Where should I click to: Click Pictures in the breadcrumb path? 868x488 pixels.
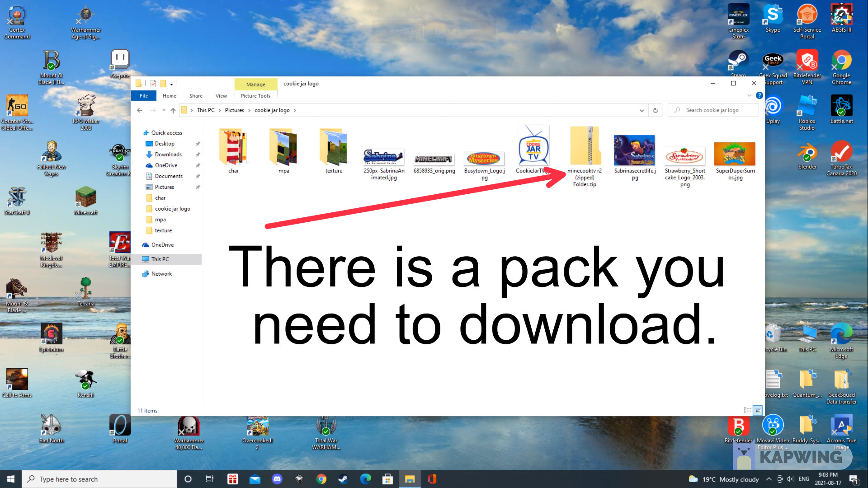pyautogui.click(x=234, y=110)
